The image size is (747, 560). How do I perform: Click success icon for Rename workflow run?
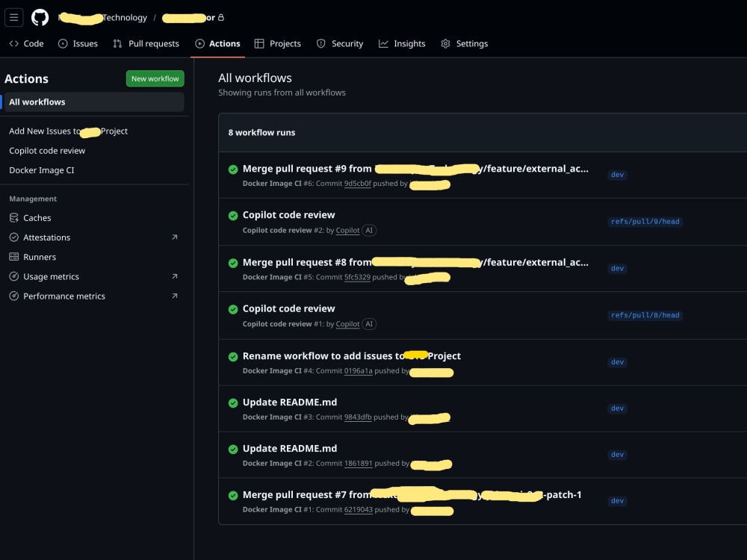pos(233,357)
